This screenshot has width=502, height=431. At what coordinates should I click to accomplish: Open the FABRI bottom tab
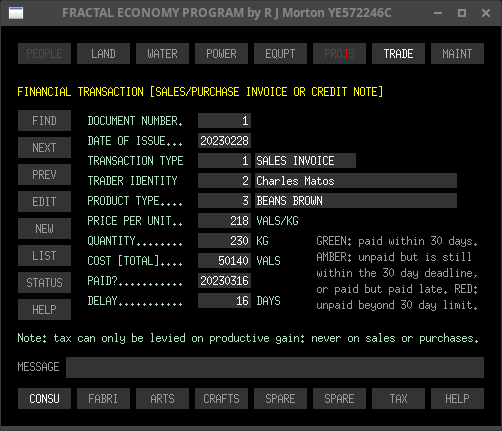pos(103,398)
